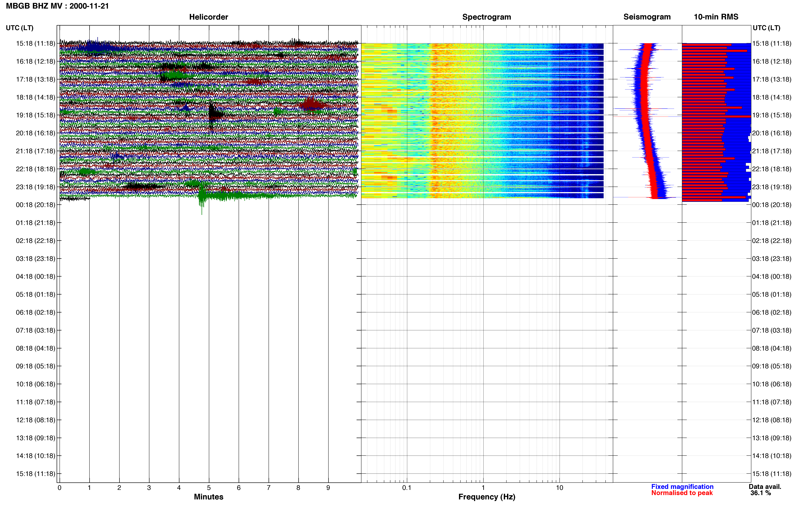This screenshot has width=812, height=508.
Task: Click the 1 Hz frequency tick label
Action: click(x=483, y=487)
